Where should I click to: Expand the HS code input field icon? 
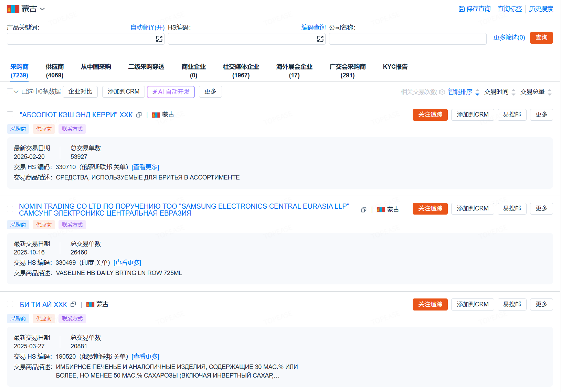(320, 39)
